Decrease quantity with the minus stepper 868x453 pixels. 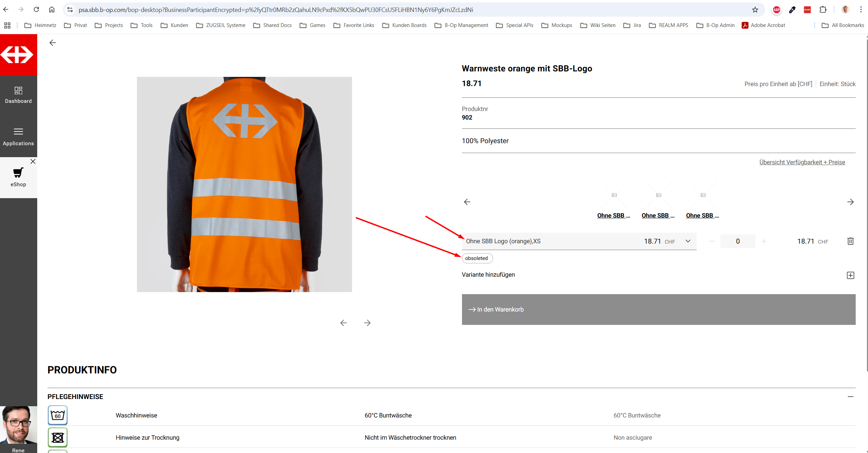coord(712,241)
